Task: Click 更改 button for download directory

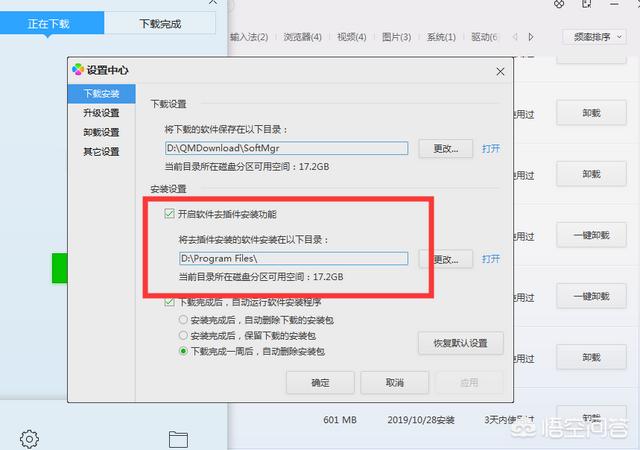Action: 446,149
